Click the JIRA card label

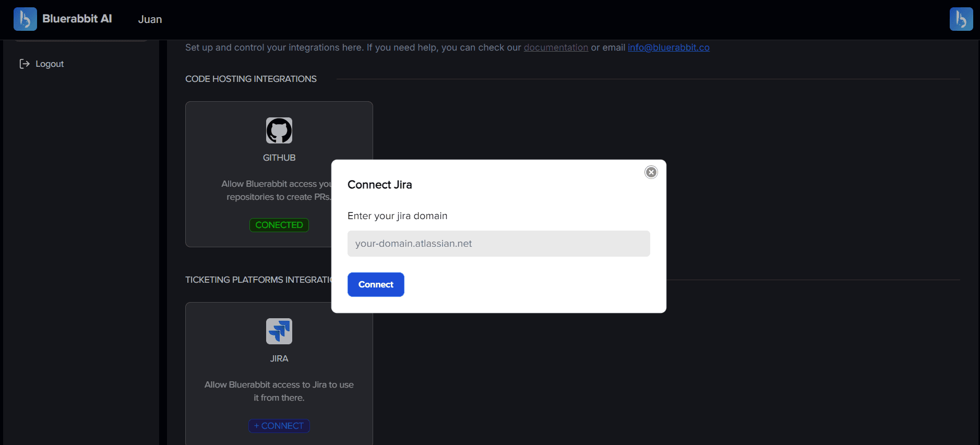279,358
